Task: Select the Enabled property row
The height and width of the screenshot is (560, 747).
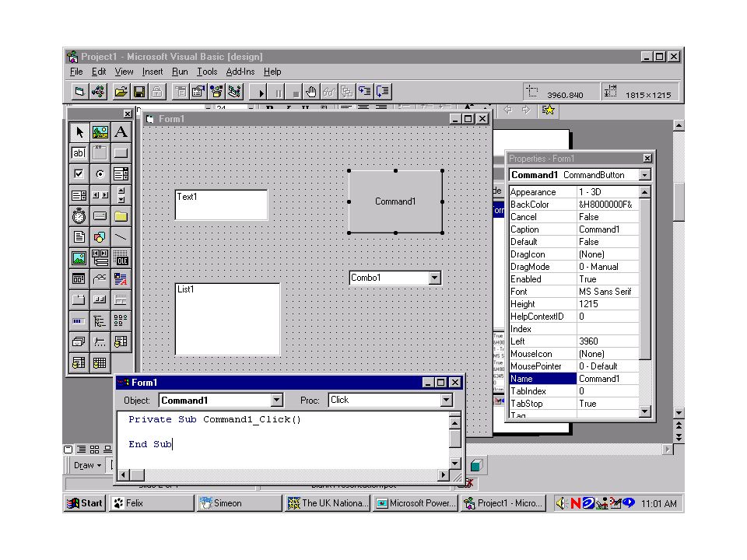Action: (573, 279)
